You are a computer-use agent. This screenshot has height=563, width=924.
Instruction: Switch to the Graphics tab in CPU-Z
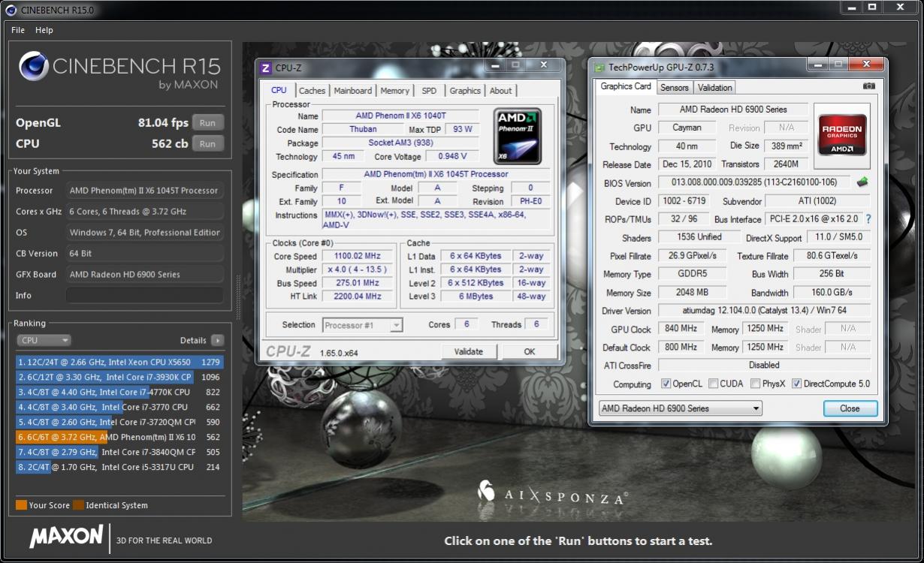(465, 91)
